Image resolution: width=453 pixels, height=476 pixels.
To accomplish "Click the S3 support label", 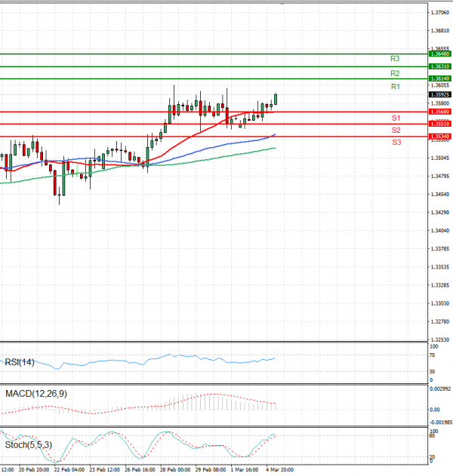I will [x=395, y=143].
